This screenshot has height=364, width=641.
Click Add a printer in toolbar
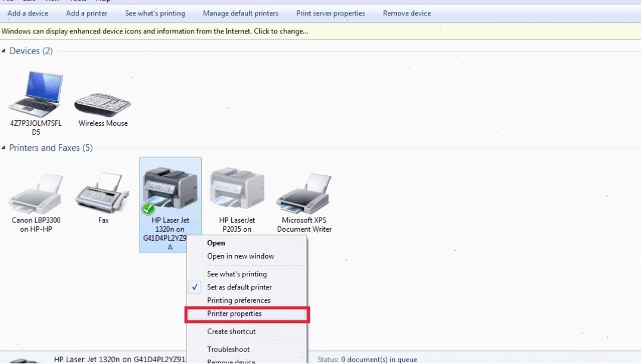86,13
